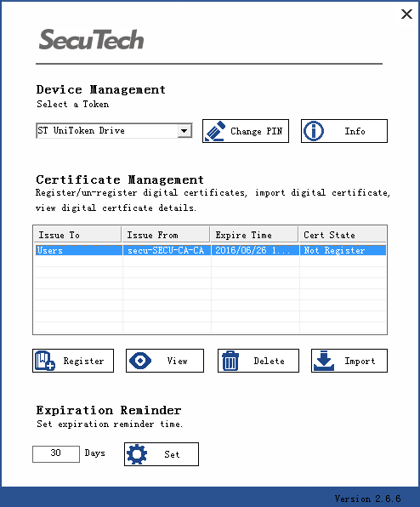Click Set to apply reminder days

click(x=162, y=454)
